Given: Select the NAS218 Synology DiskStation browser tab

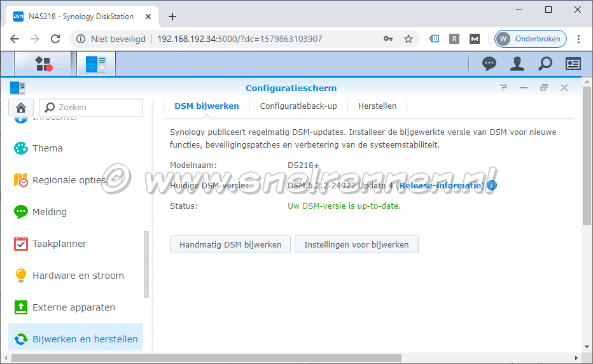Looking at the screenshot, I should click(x=81, y=17).
